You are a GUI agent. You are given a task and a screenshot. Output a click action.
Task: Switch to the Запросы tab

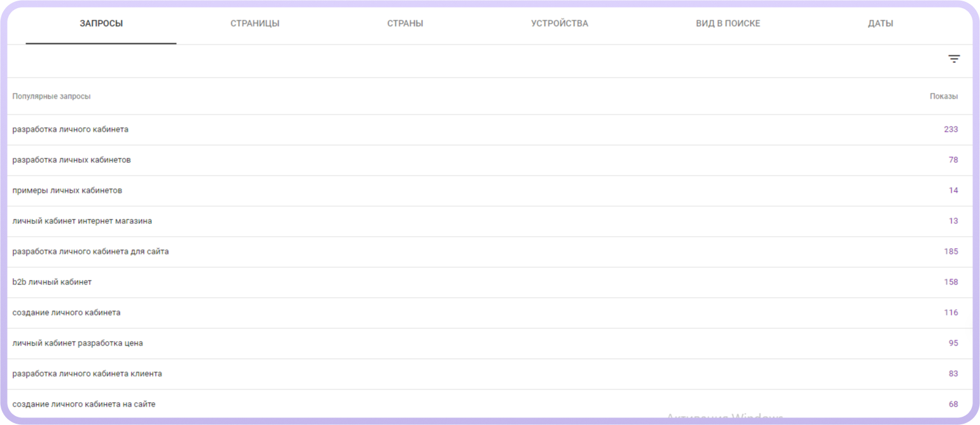(101, 24)
